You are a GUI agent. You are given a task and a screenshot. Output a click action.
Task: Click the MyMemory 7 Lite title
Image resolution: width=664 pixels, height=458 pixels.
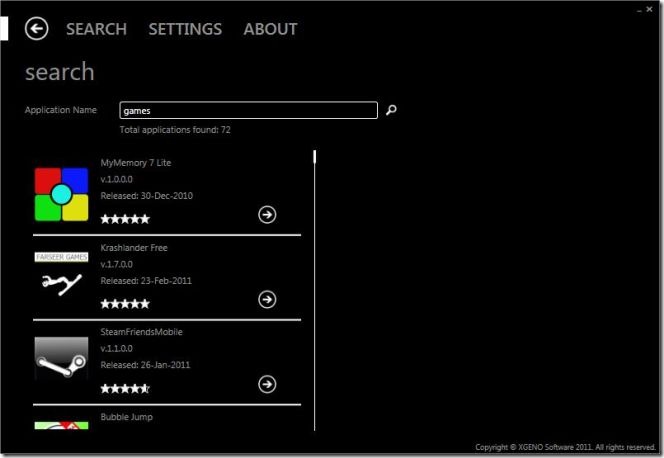[136, 163]
